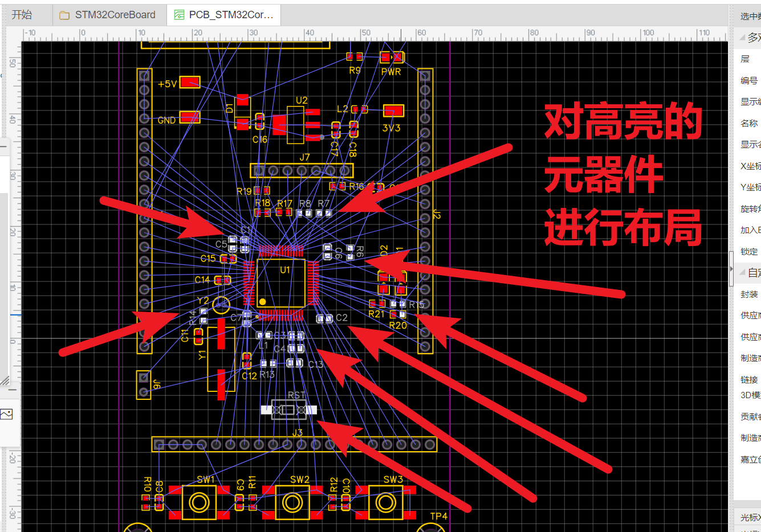Click the image snapshot icon on left edge

[7, 414]
